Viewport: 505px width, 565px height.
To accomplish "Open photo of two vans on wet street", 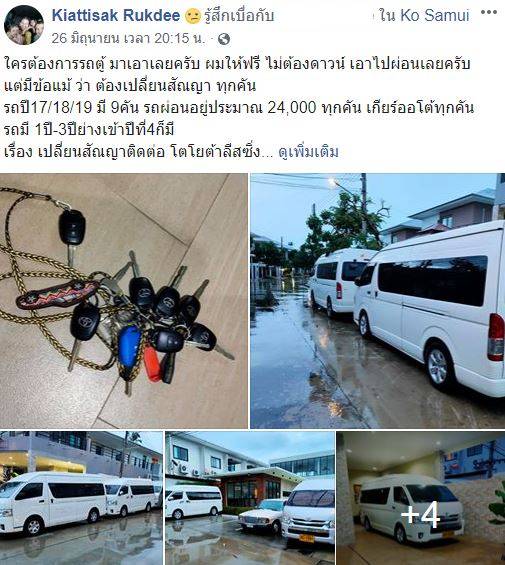I will pos(378,301).
